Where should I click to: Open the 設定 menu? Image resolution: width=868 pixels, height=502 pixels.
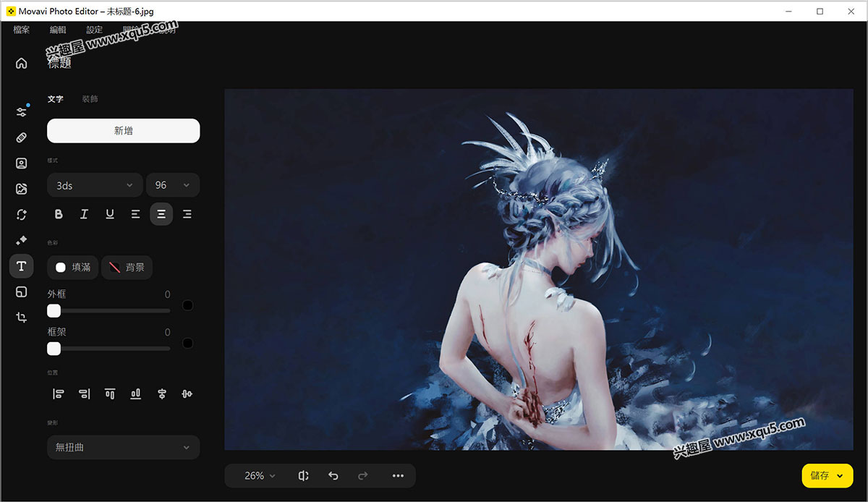(94, 30)
